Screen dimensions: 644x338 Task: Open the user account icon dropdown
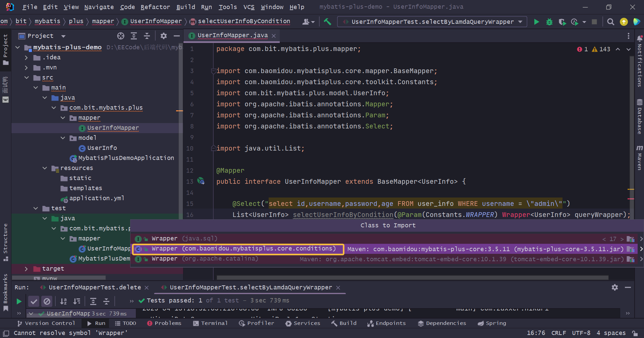point(308,22)
